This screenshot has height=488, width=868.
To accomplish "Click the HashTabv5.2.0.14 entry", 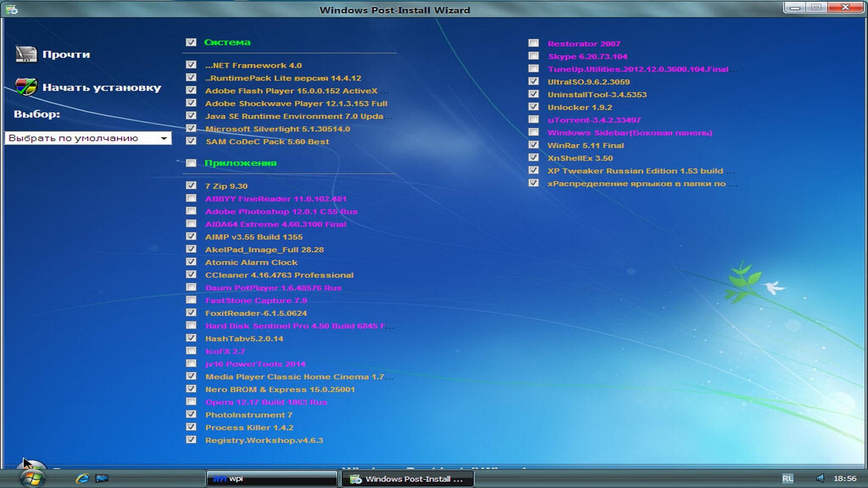I will click(244, 338).
